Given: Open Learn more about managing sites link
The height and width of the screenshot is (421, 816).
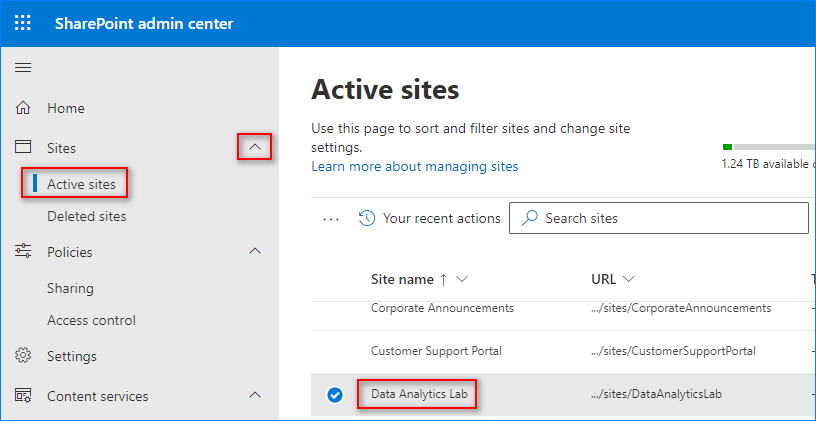Looking at the screenshot, I should (x=415, y=167).
